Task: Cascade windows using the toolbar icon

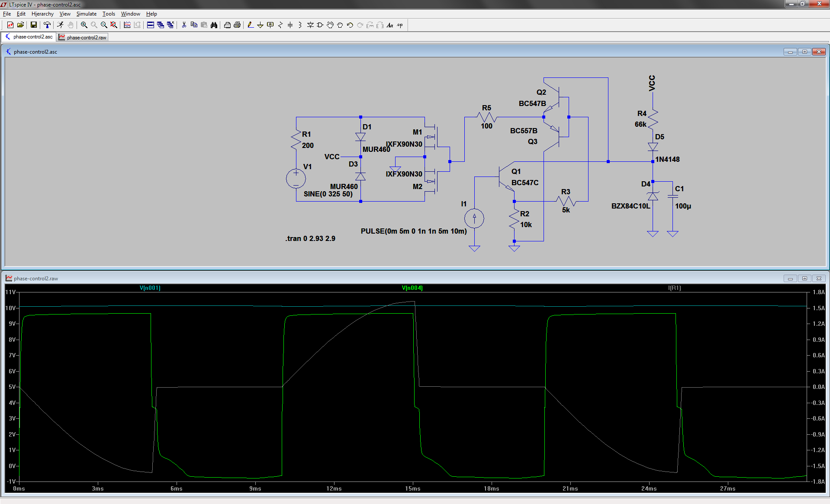Action: [161, 25]
